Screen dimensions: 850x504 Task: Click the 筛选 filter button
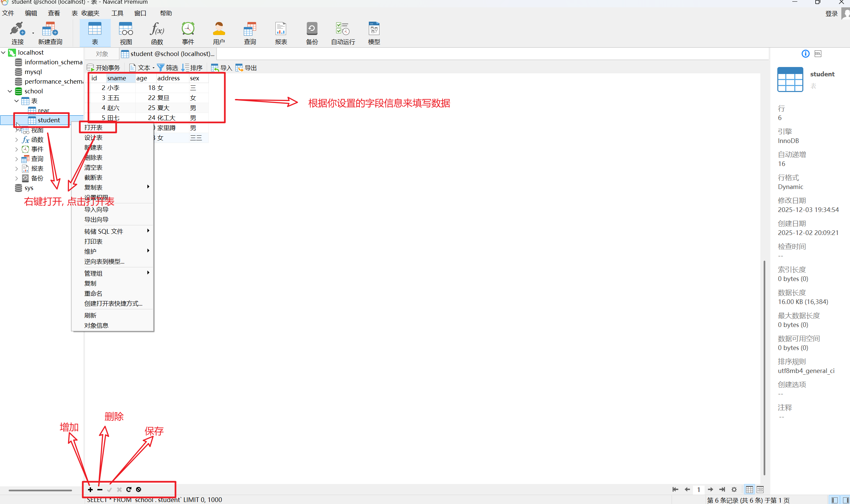pos(168,68)
